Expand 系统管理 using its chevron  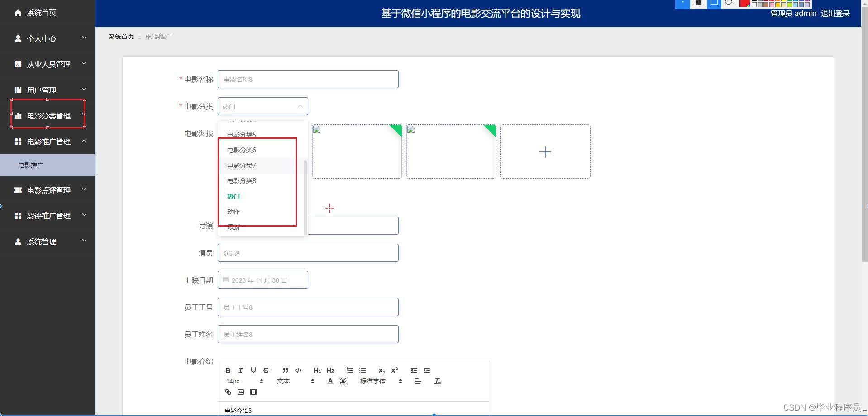pyautogui.click(x=84, y=241)
